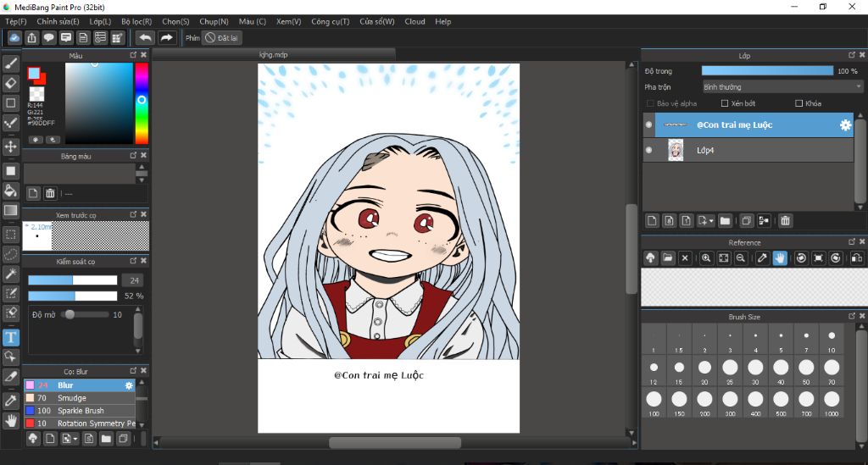The height and width of the screenshot is (465, 868).
Task: Select the Lasso selection tool
Action: pyautogui.click(x=10, y=254)
